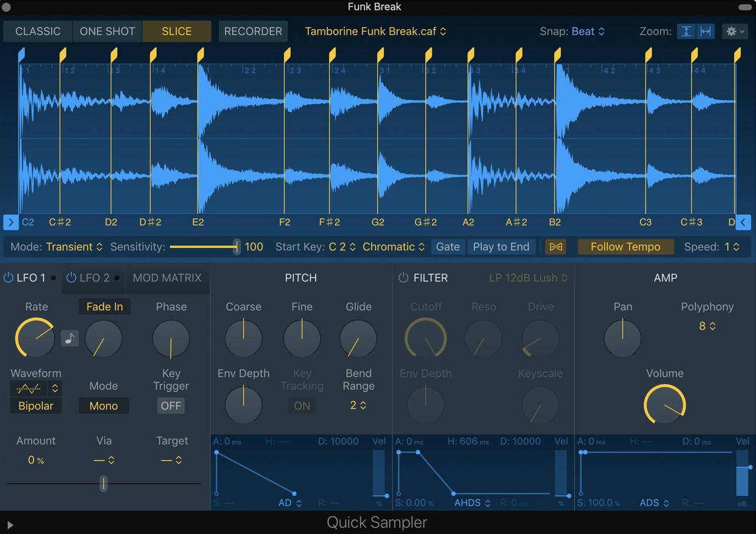Click the vertical zoom icon

[687, 31]
